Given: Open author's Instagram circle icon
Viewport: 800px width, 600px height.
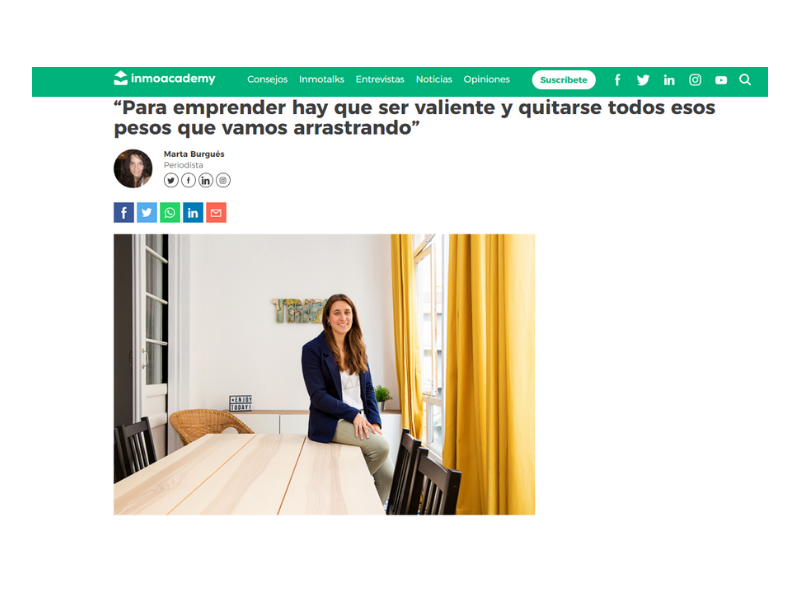Looking at the screenshot, I should tap(223, 180).
